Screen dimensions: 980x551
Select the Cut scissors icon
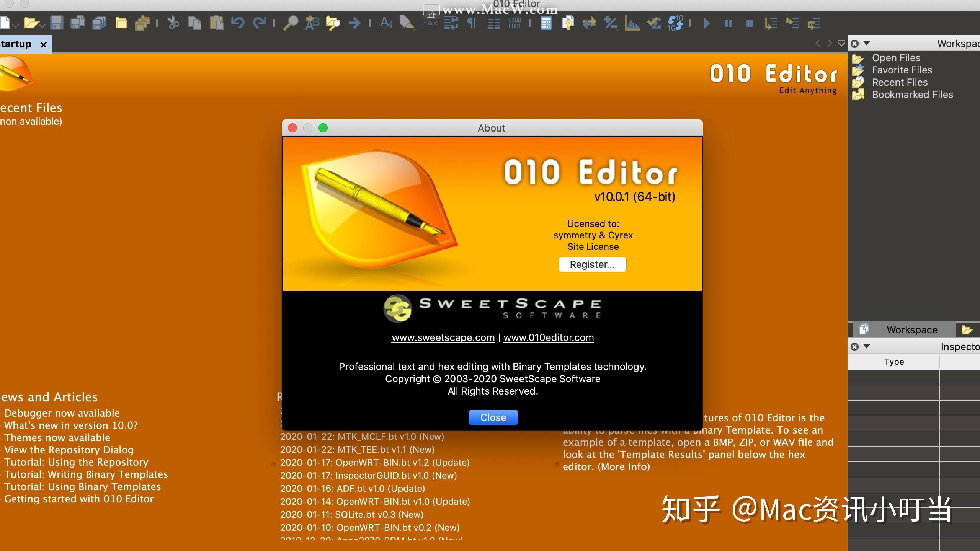point(173,23)
